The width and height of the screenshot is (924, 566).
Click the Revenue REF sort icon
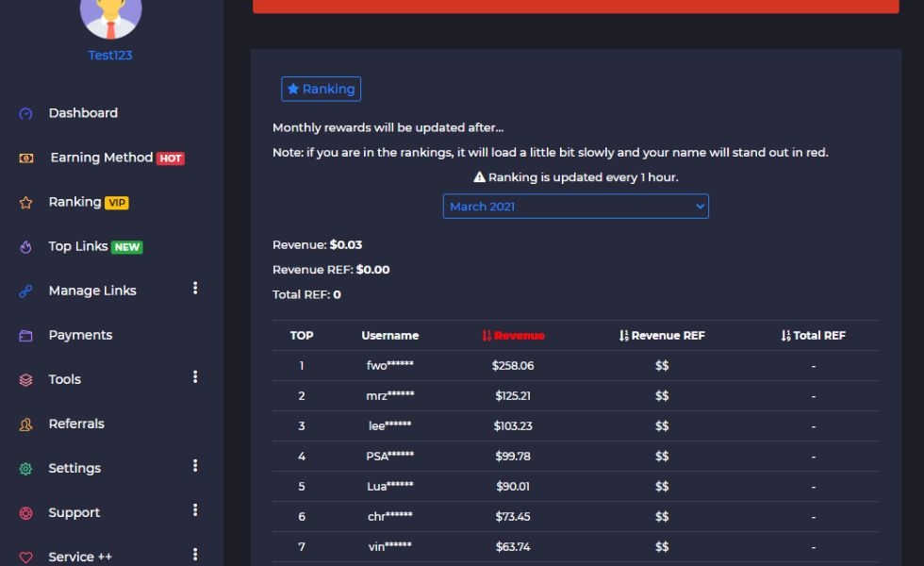[623, 336]
